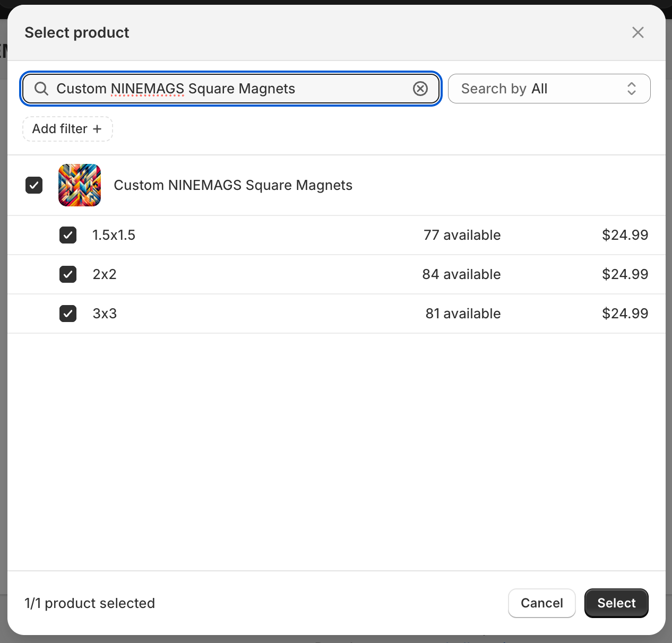
Task: Confirm with the Select button
Action: [x=616, y=603]
